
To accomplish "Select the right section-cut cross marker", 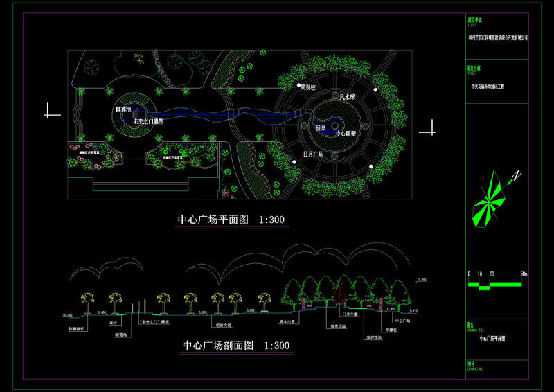I will (x=428, y=127).
